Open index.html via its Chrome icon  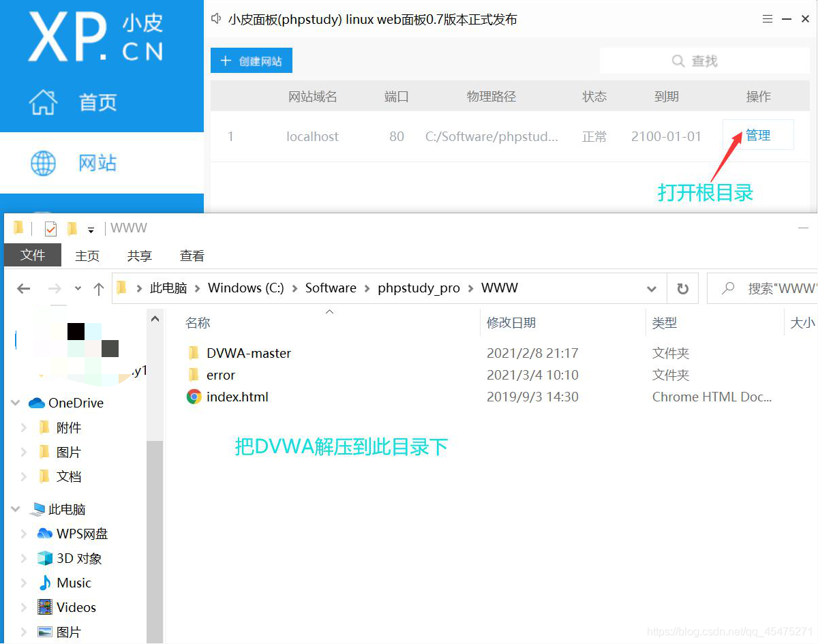(192, 397)
